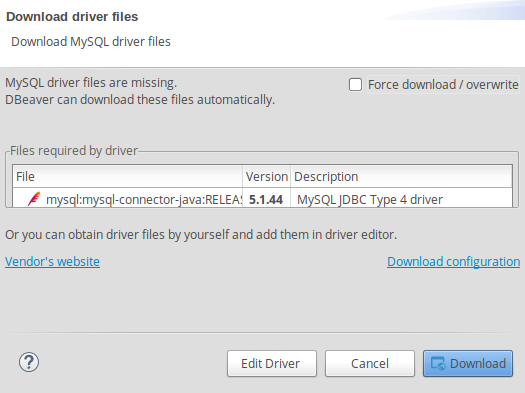Sort by the File column header
Image resolution: width=525 pixels, height=393 pixels.
(128, 176)
